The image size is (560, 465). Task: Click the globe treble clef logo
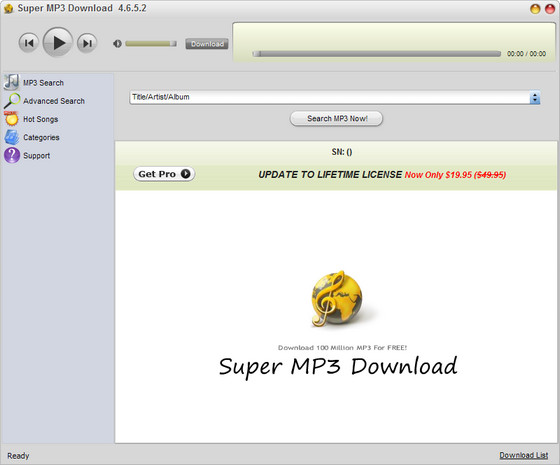pos(337,299)
